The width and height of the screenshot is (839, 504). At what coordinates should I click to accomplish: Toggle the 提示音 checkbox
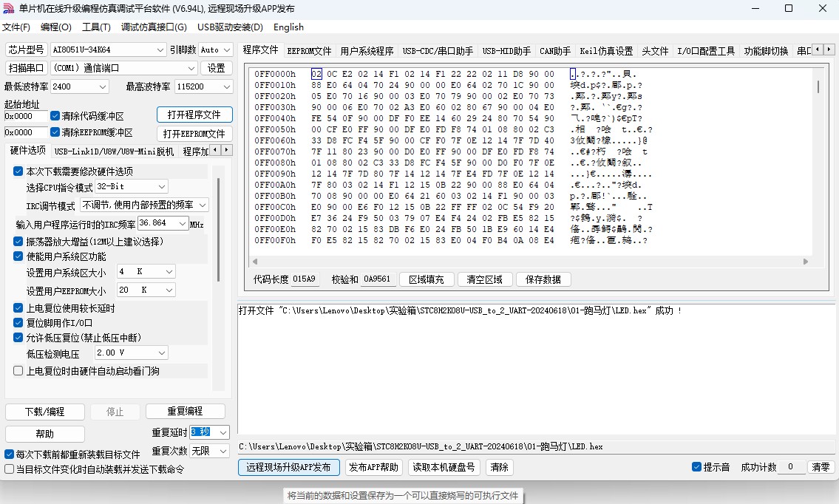point(696,466)
